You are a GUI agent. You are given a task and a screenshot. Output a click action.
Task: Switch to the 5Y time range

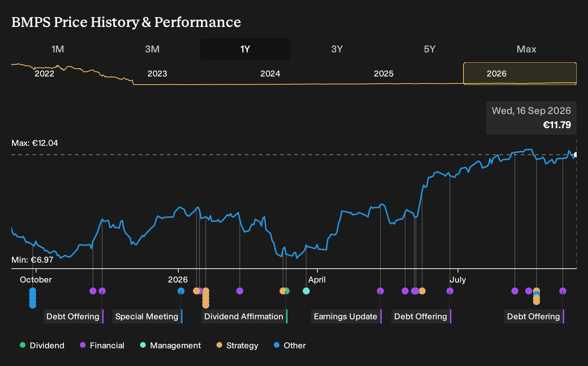pyautogui.click(x=430, y=49)
